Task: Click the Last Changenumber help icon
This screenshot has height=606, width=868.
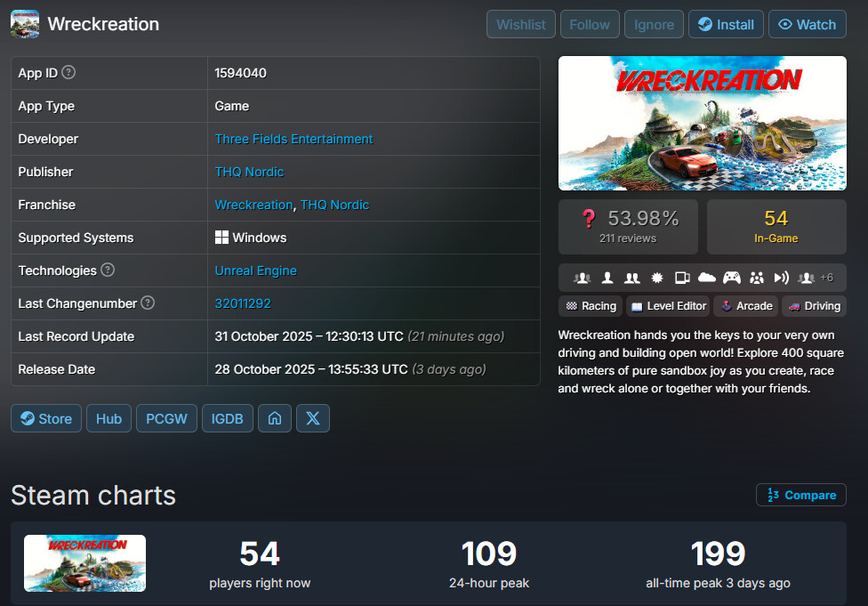Action: [x=148, y=303]
